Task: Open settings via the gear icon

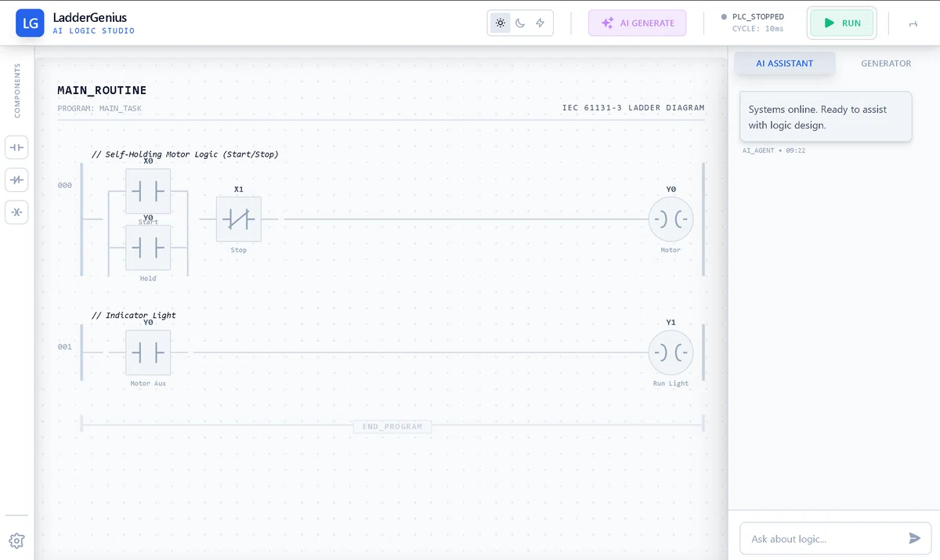Action: point(16,540)
